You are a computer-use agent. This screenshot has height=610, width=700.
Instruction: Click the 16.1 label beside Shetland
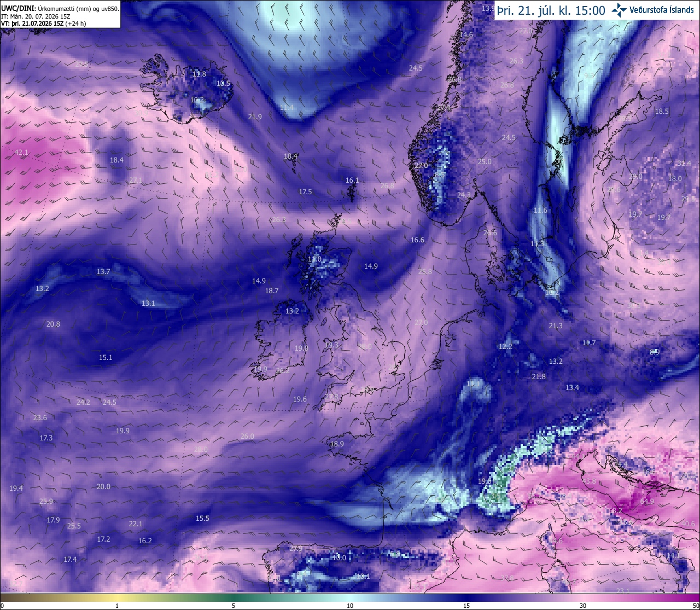[x=352, y=180]
